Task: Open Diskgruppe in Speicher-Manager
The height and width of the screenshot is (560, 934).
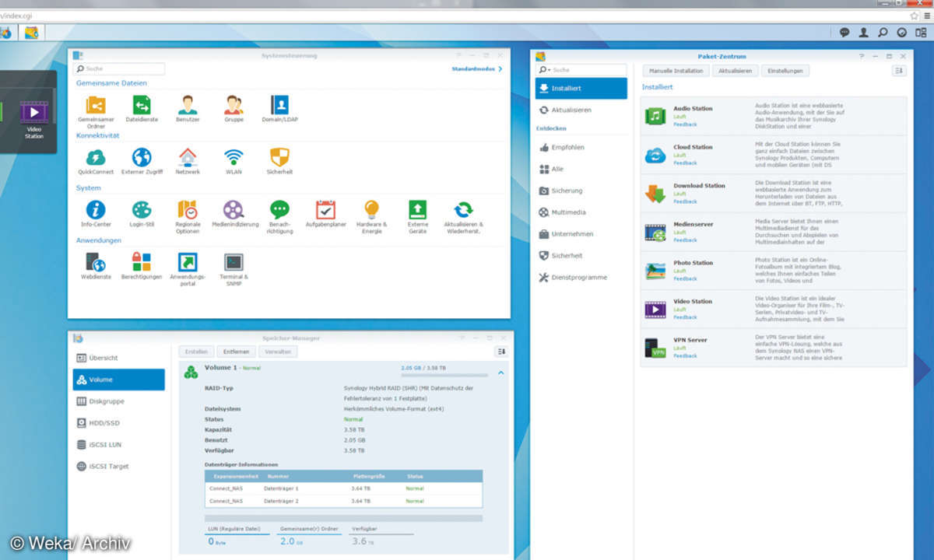Action: 119,401
